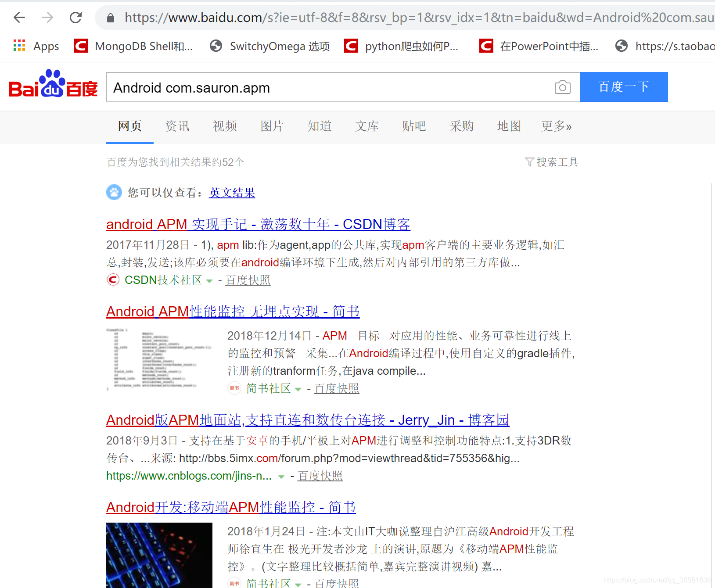Image resolution: width=715 pixels, height=588 pixels.
Task: Click the Baidu paw tip icon
Action: 114,192
